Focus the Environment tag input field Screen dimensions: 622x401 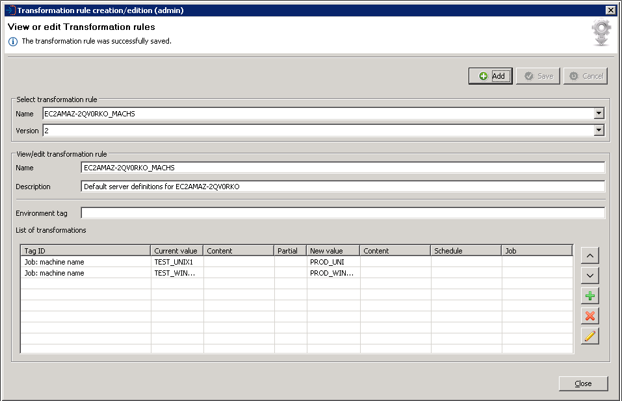[343, 213]
